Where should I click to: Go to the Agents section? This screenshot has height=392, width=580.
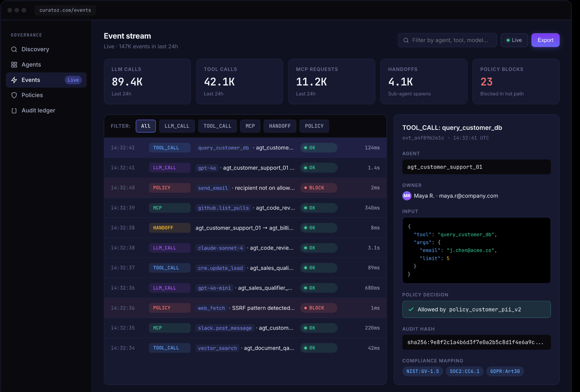[46, 65]
